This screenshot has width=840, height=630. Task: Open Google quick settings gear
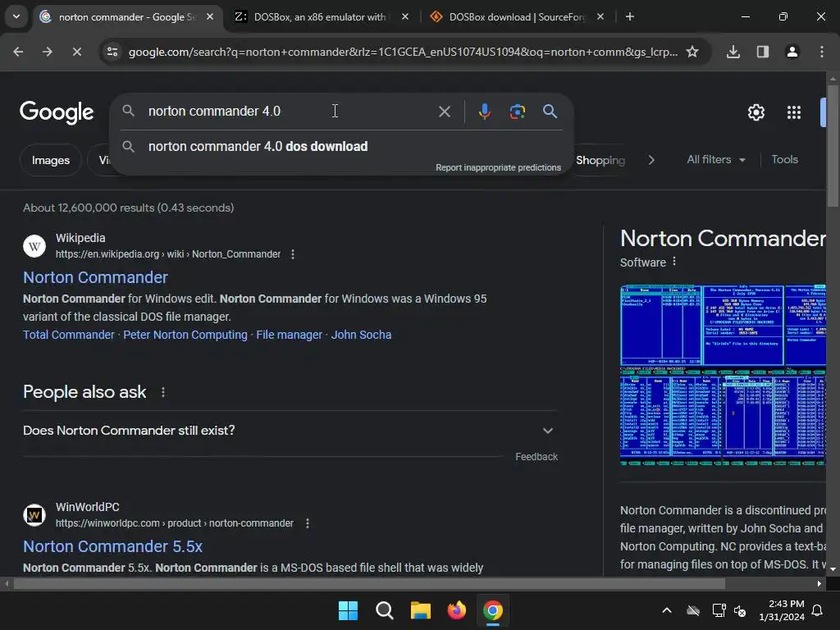756,112
